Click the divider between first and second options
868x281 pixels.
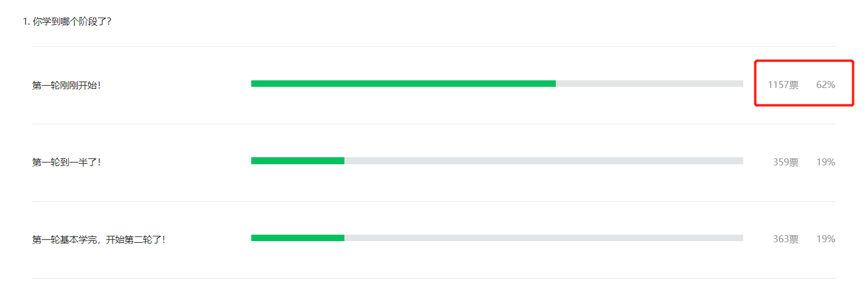tap(433, 124)
